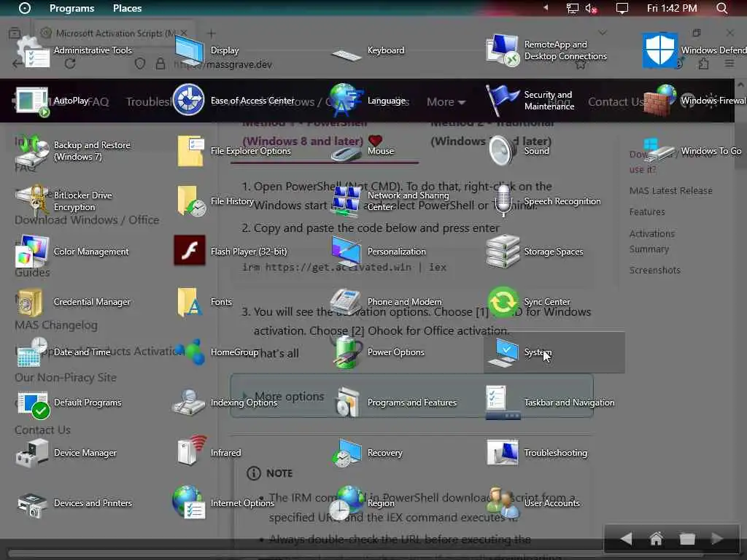The height and width of the screenshot is (560, 747).
Task: Open Language settings
Action: (369, 101)
